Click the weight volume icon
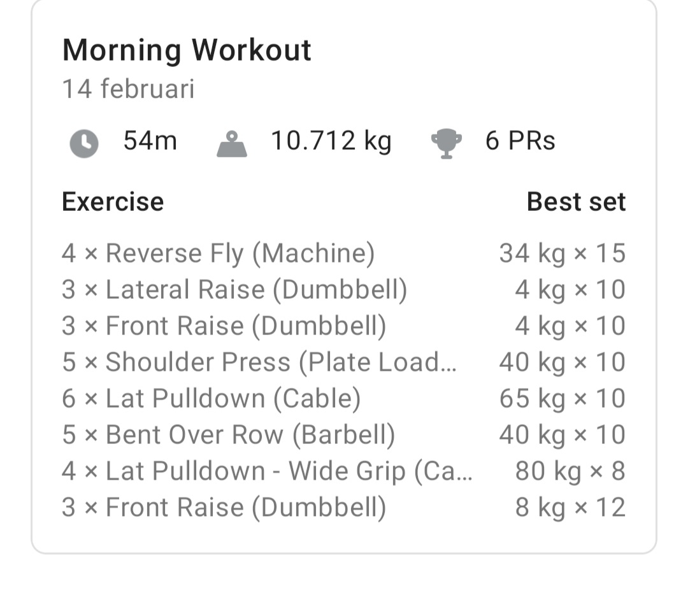 232,143
